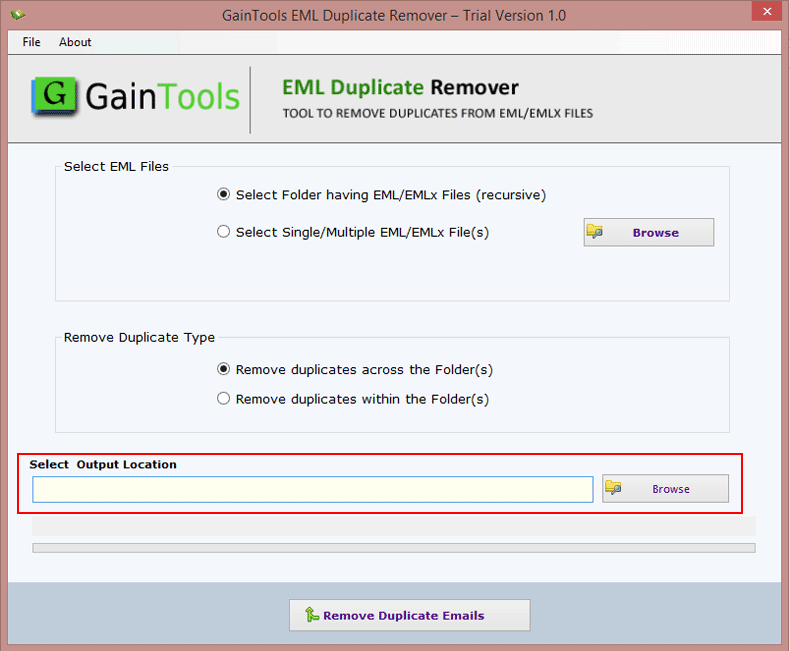Click the 'Remove Duplicate Type' group label
Viewport: 790px width, 651px height.
(x=139, y=337)
